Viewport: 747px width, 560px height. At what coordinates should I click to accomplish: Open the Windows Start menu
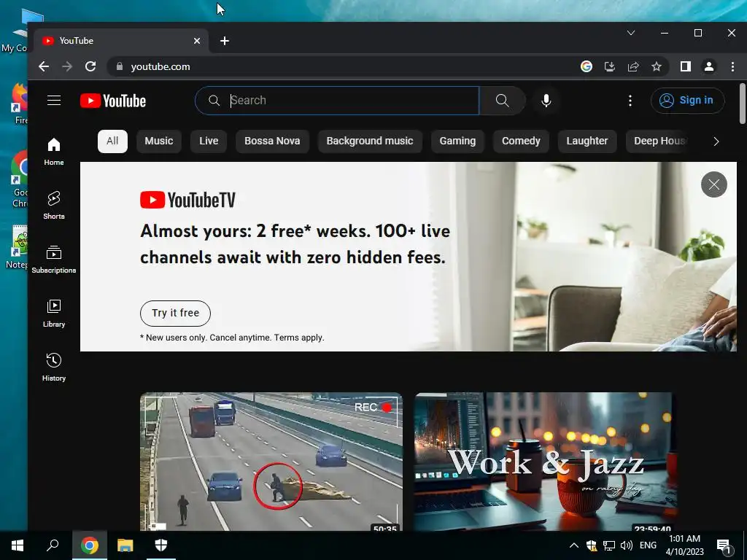(x=18, y=545)
